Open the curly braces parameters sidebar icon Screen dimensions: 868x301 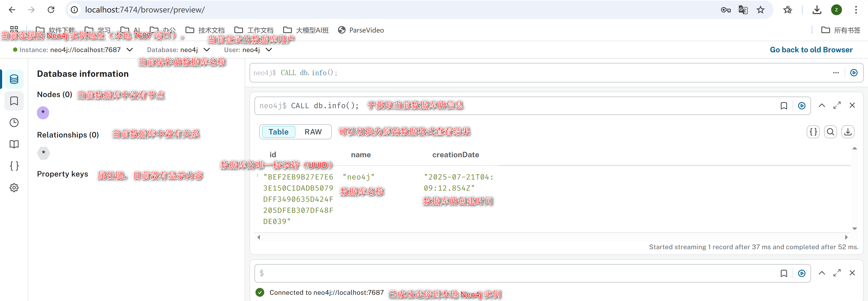tap(14, 166)
